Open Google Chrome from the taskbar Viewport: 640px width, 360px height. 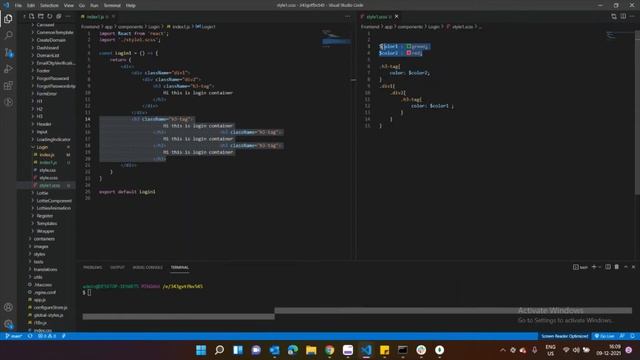pyautogui.click(x=329, y=350)
